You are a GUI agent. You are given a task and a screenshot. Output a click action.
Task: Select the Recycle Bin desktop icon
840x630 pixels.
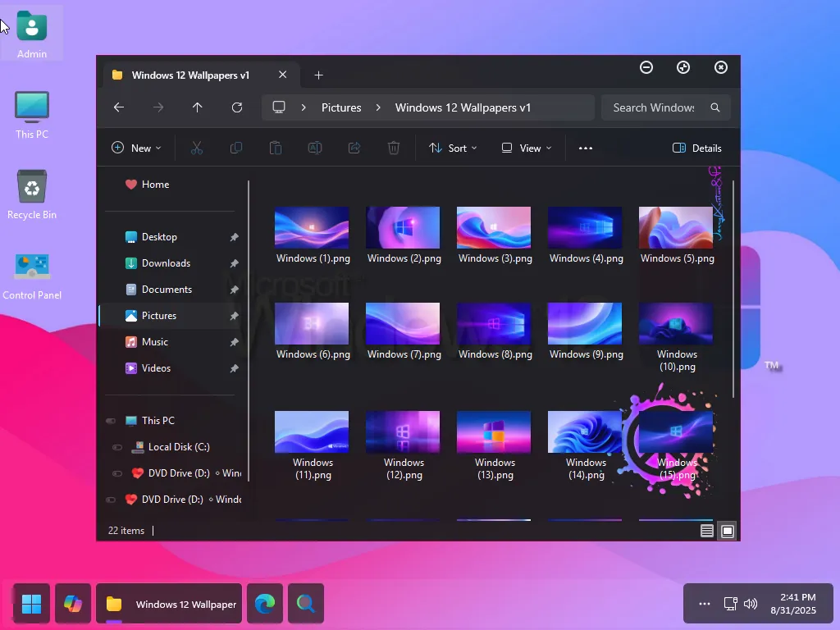(32, 194)
